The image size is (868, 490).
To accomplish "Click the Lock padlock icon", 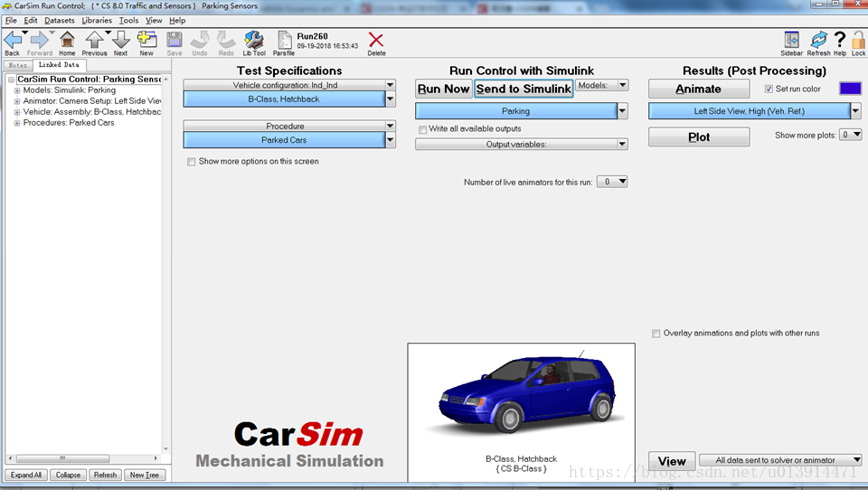I will tap(859, 41).
